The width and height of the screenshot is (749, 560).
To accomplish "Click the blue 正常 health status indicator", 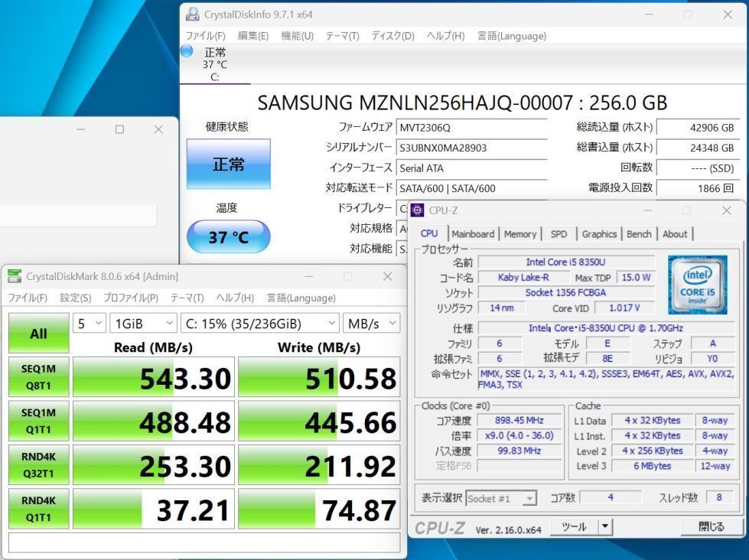I will coord(228,164).
